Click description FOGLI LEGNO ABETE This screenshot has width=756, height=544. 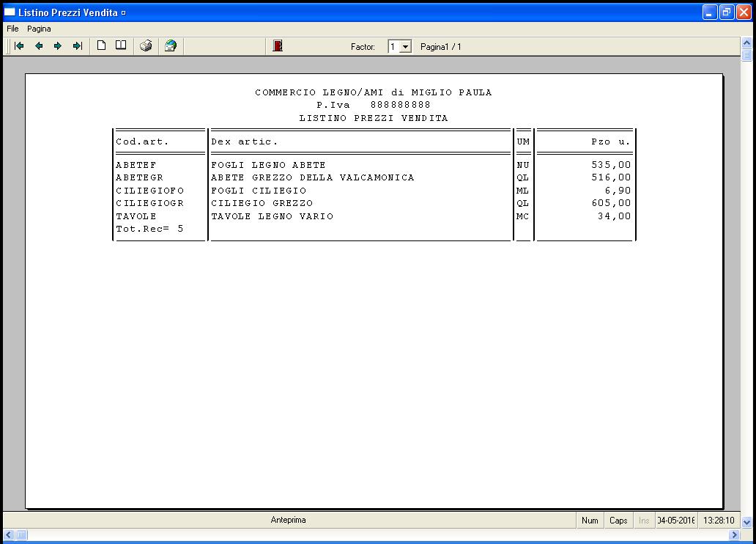point(268,165)
